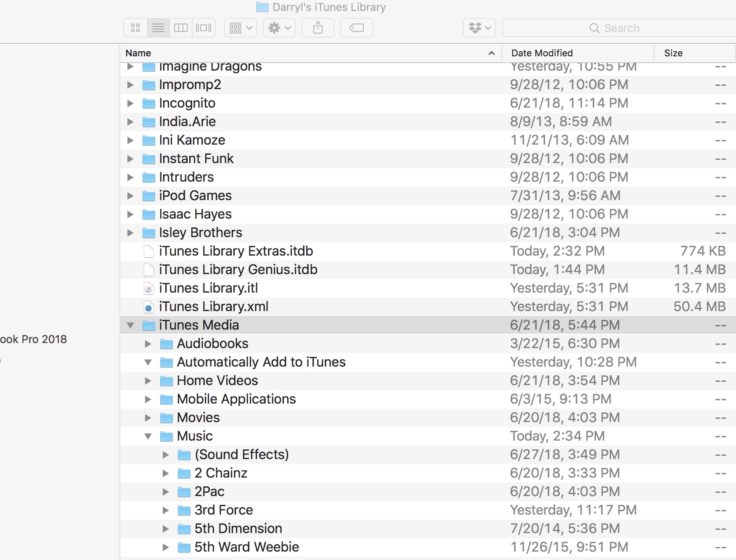Viewport: 736px width, 560px height.
Task: Click the Home Videos folder icon
Action: [x=167, y=381]
